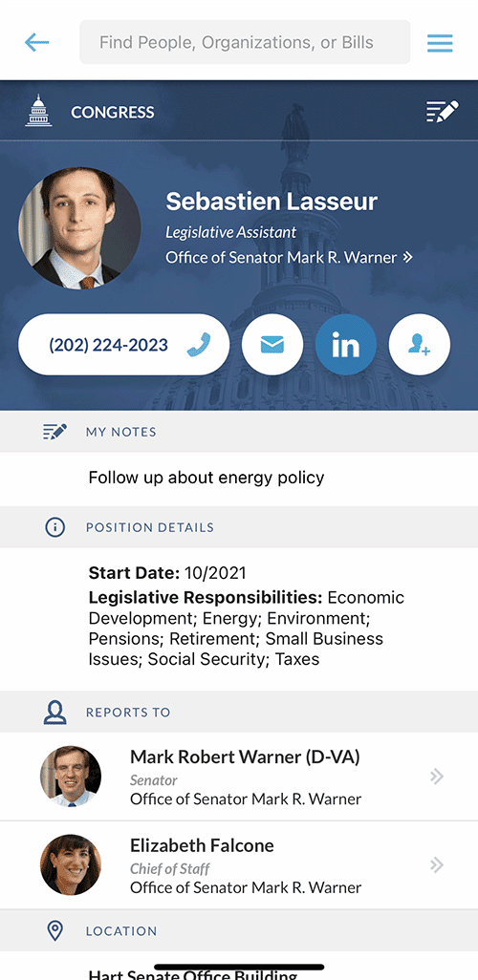
Task: Open the note about energy policy
Action: (206, 479)
